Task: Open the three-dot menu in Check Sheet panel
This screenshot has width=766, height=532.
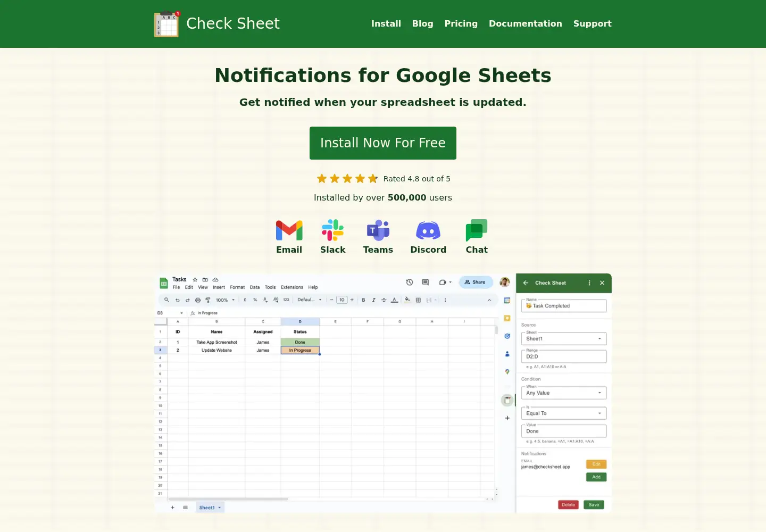Action: 589,283
